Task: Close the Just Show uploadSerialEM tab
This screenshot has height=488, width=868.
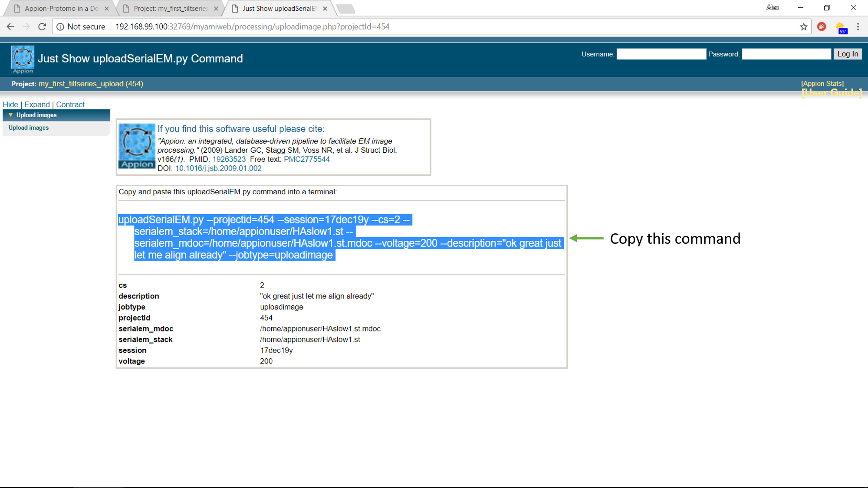Action: (325, 8)
